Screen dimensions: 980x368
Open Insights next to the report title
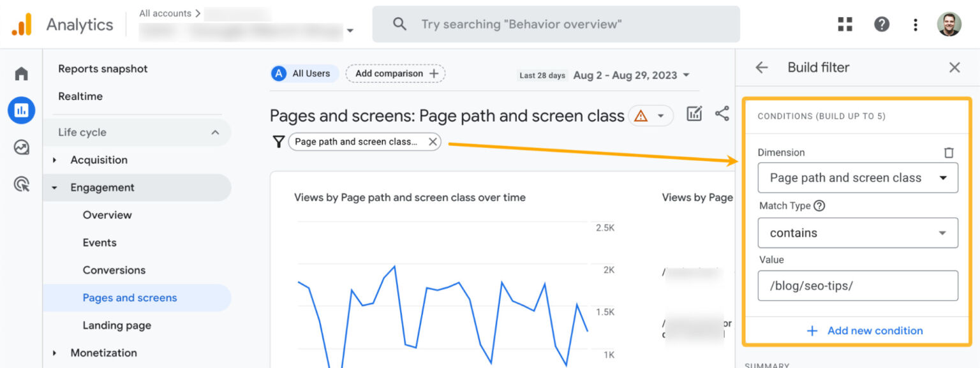[x=694, y=113]
